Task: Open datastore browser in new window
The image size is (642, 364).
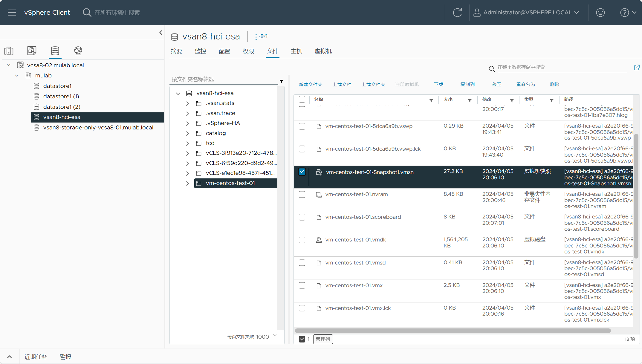Action: pyautogui.click(x=637, y=68)
